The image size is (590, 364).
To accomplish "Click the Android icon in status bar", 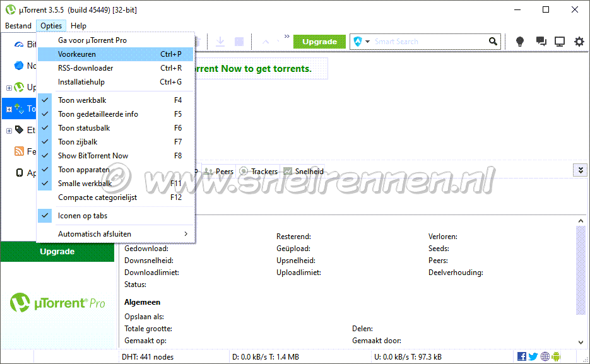I will click(x=556, y=356).
